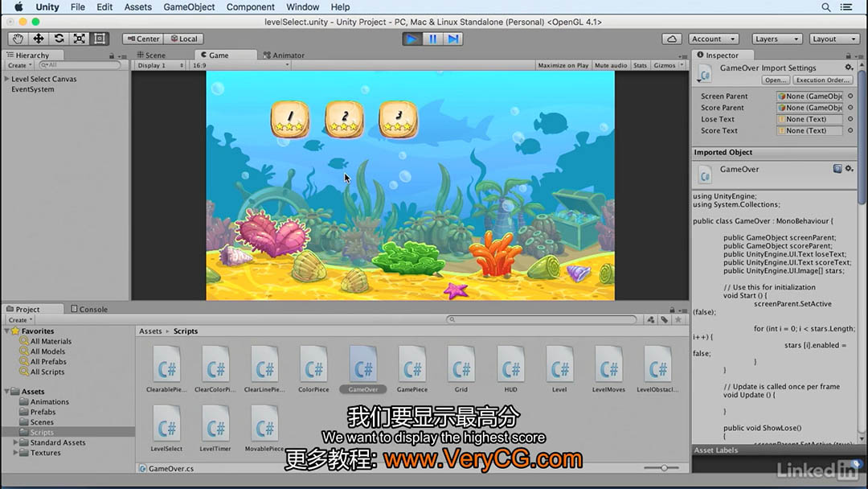Screen dimensions: 868x489
Task: Select the Rotate tool
Action: [x=59, y=39]
